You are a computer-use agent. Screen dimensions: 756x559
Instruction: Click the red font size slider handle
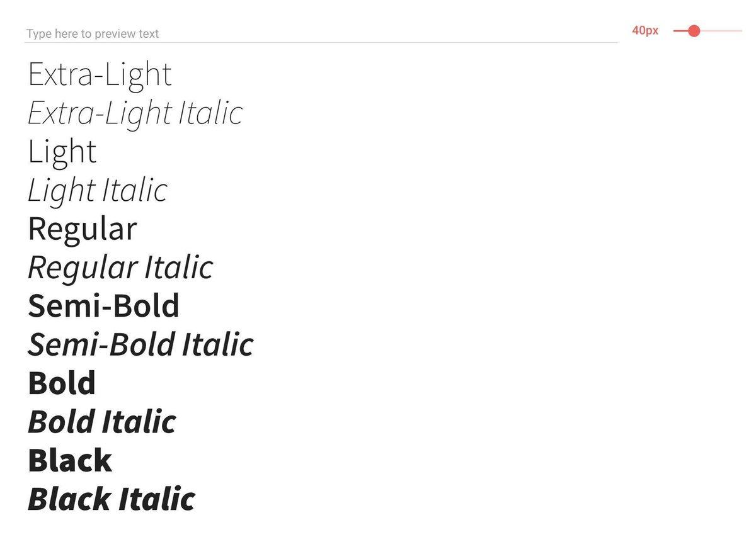click(694, 31)
